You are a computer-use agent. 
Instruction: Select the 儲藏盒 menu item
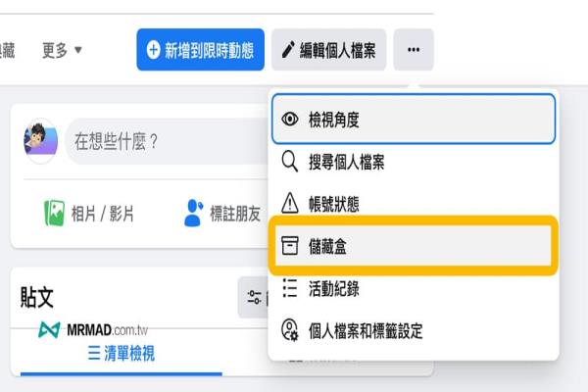pyautogui.click(x=414, y=246)
